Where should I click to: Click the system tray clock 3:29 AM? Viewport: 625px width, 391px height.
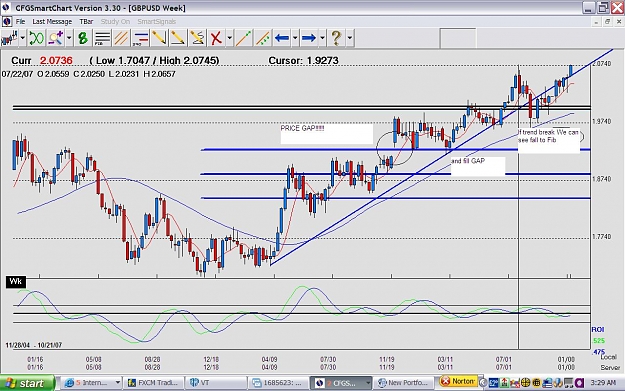coord(603,383)
